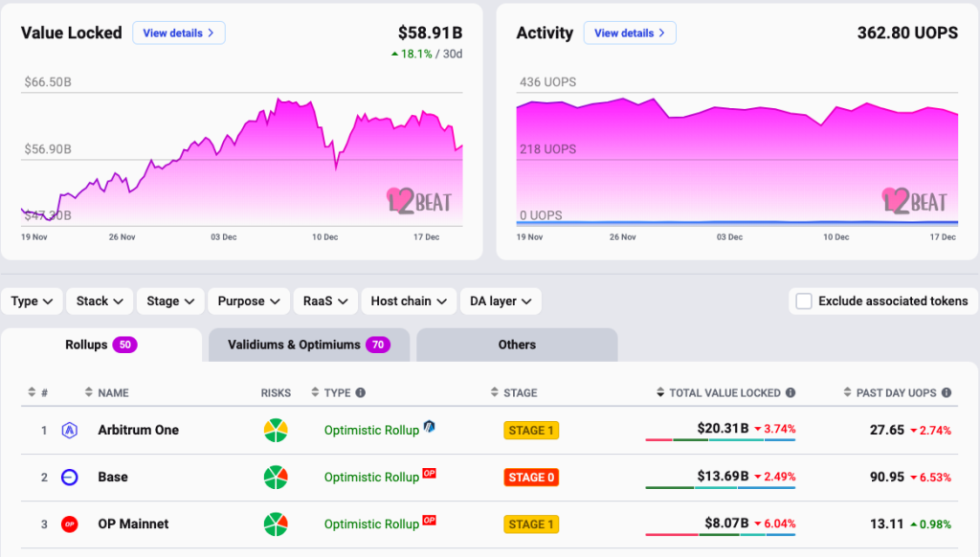
Task: Open the Host chain filter dropdown
Action: 409,301
